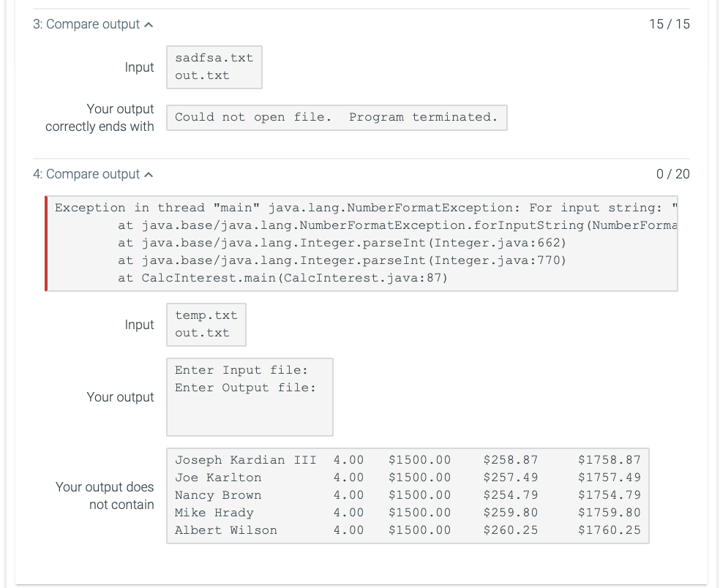Click the 'Albert Wilson' name
Viewport: 720px width, 588px height.
(x=226, y=530)
